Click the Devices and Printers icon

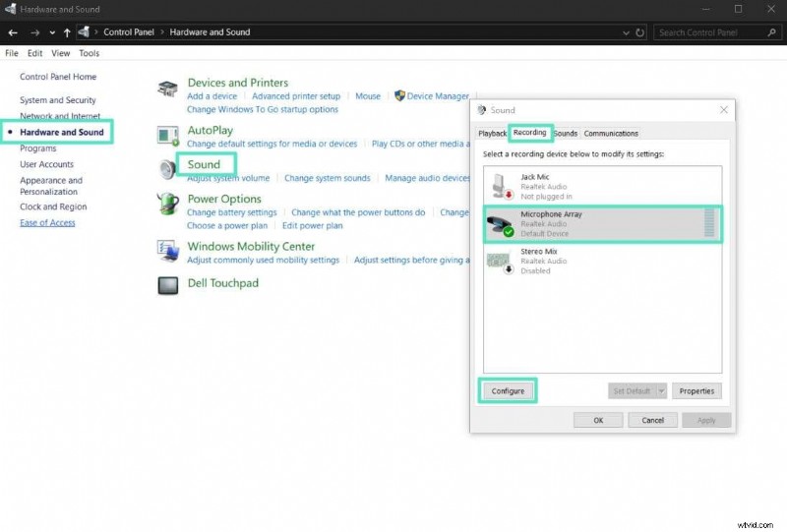[167, 89]
